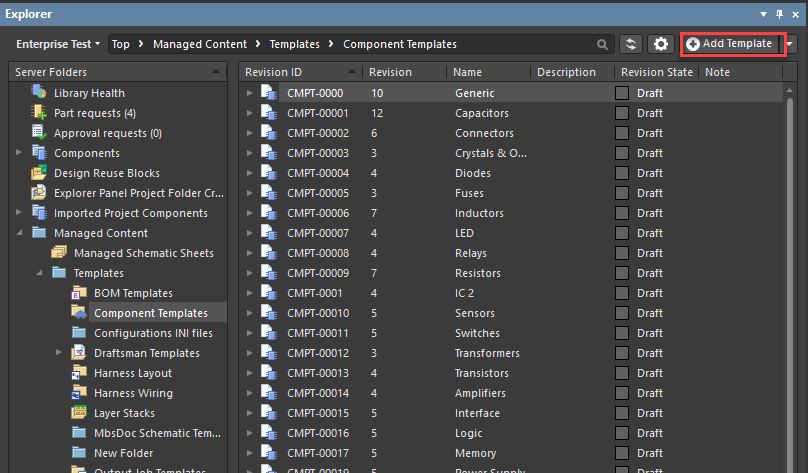Click the Library Health folder icon
The height and width of the screenshot is (473, 808).
pyautogui.click(x=39, y=93)
